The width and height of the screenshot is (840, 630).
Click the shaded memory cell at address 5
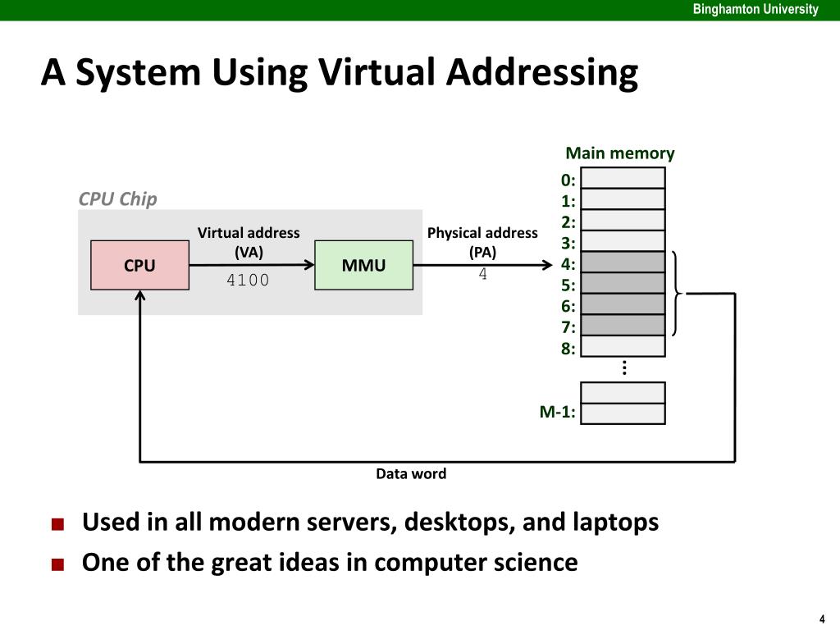pyautogui.click(x=623, y=283)
